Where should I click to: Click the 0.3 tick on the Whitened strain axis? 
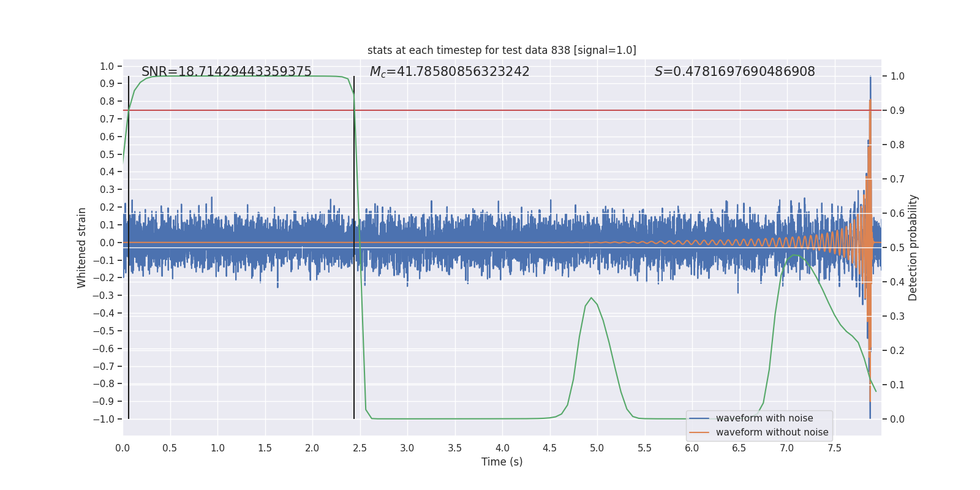tap(107, 190)
